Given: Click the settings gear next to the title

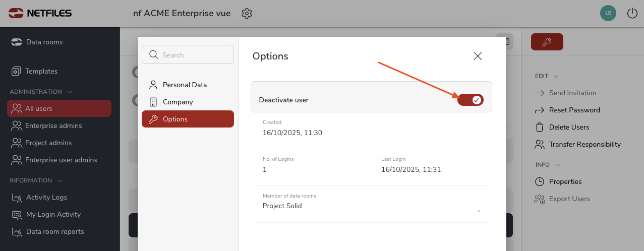Looking at the screenshot, I should point(247,14).
